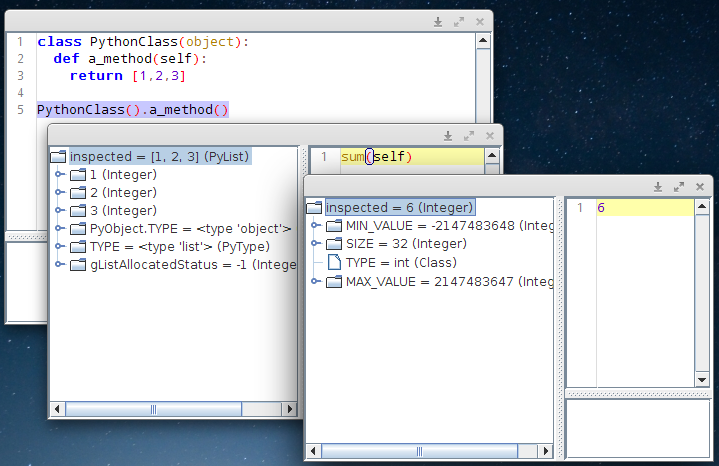Expand the '3 (Integer)' tree node
Screen dimensions: 719x466
pyautogui.click(x=59, y=210)
